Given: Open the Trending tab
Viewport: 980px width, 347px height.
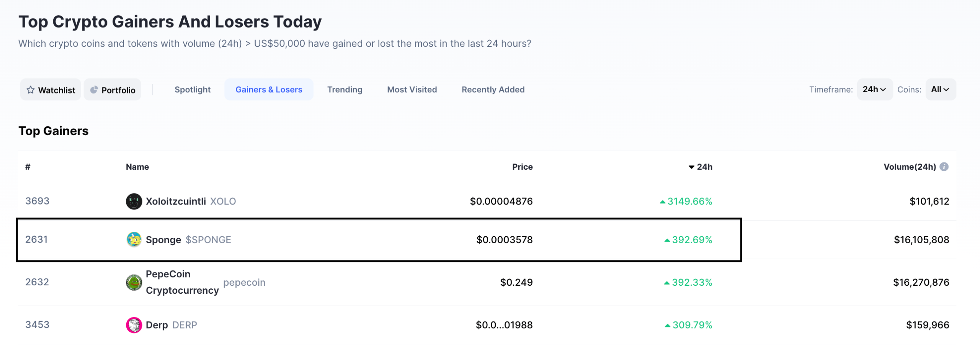Looking at the screenshot, I should tap(345, 89).
